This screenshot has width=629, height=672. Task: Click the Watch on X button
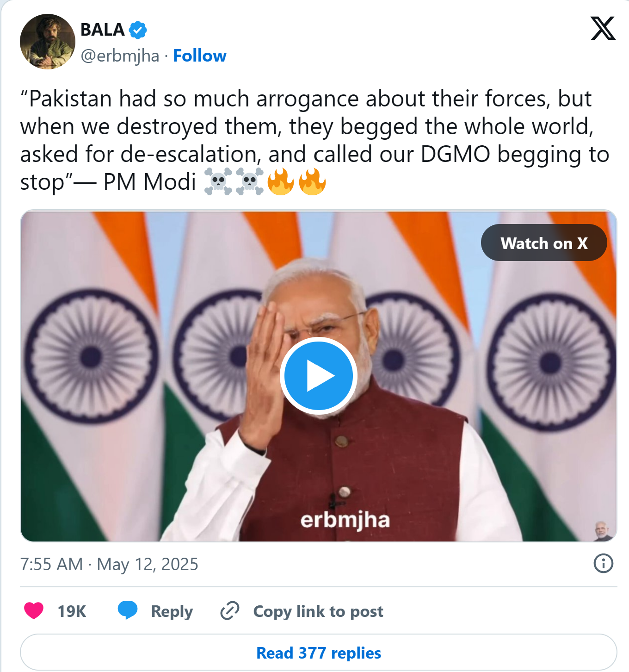[x=544, y=243]
